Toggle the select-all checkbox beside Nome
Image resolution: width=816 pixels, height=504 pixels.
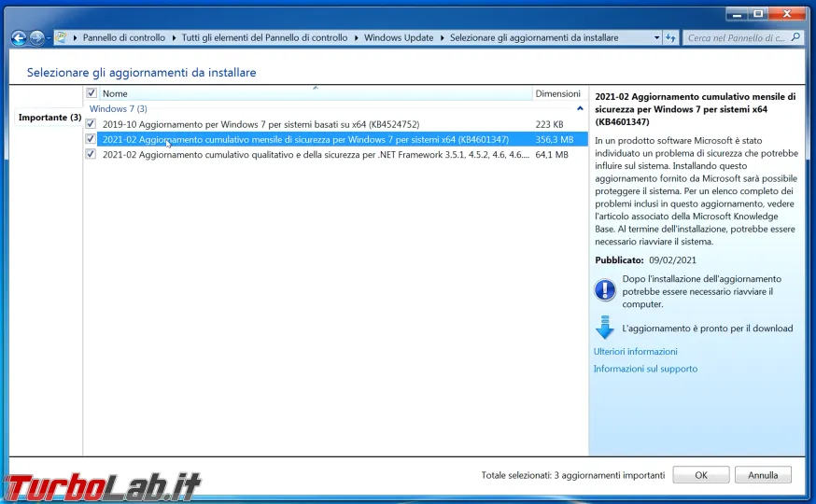[91, 93]
